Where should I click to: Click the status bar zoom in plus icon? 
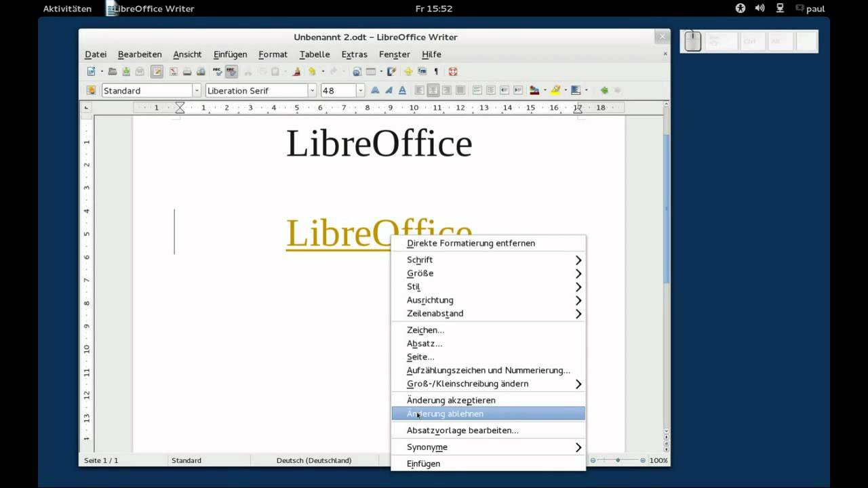tap(643, 460)
